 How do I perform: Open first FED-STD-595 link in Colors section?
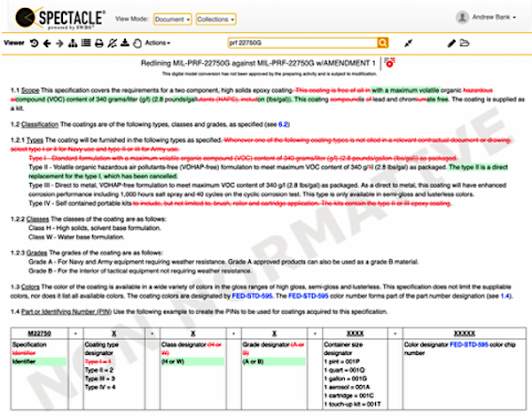(x=252, y=295)
